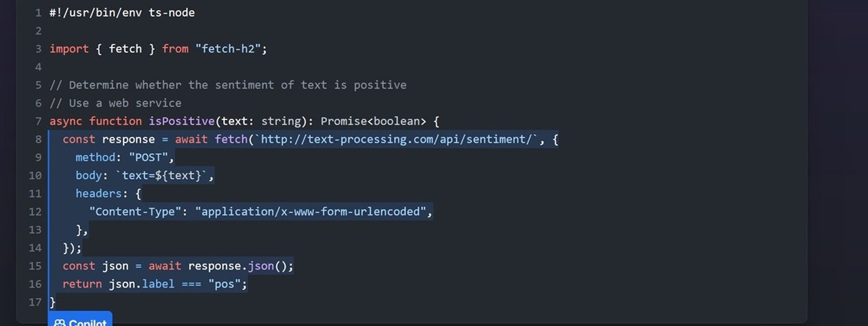This screenshot has height=326, width=868.
Task: Click the Copilot icon badge
Action: pos(60,323)
